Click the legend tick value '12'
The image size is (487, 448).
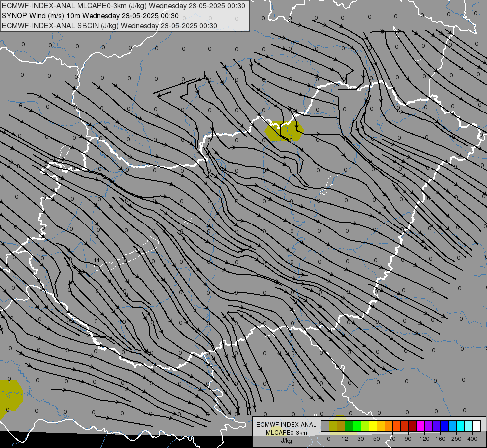[x=345, y=439]
